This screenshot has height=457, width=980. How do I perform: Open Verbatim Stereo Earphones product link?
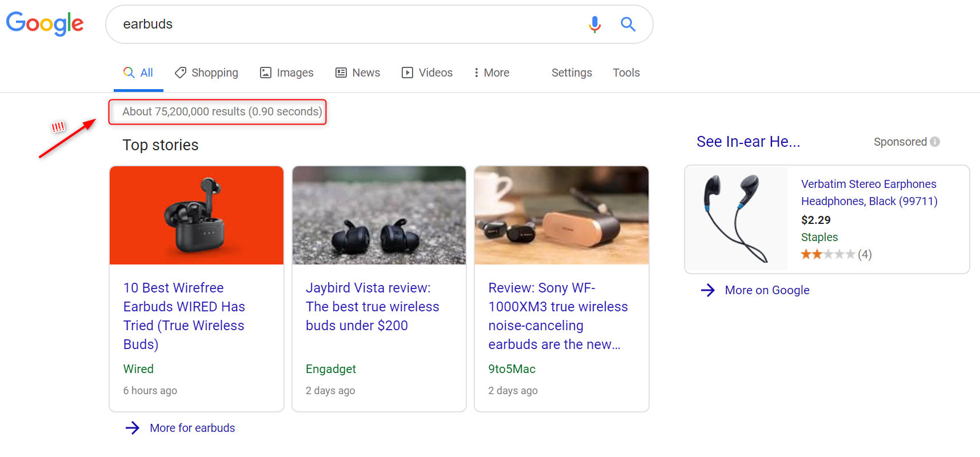point(869,193)
